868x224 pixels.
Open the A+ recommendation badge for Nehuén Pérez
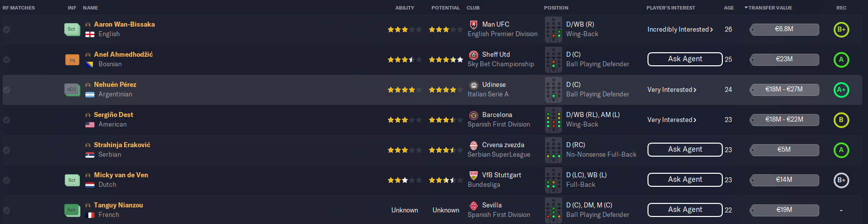tap(841, 90)
